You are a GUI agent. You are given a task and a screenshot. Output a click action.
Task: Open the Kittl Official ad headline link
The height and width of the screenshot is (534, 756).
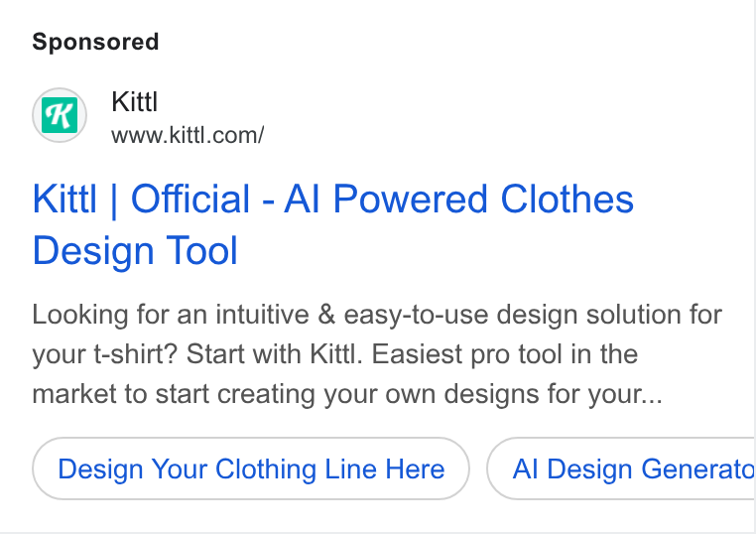click(x=332, y=224)
